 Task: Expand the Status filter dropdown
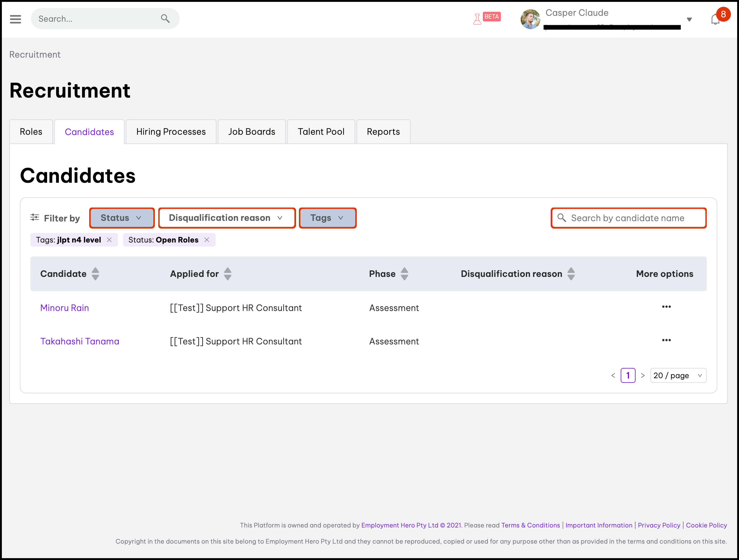pyautogui.click(x=122, y=218)
